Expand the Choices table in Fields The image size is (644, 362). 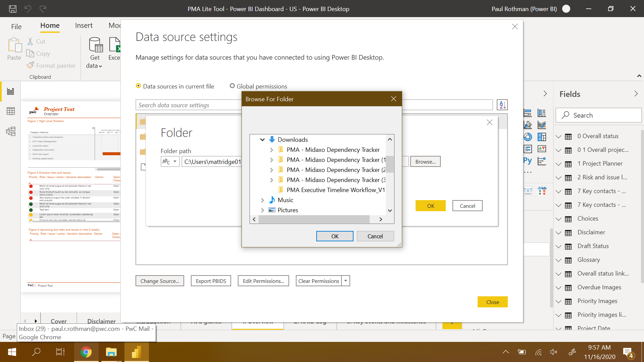[x=558, y=219]
